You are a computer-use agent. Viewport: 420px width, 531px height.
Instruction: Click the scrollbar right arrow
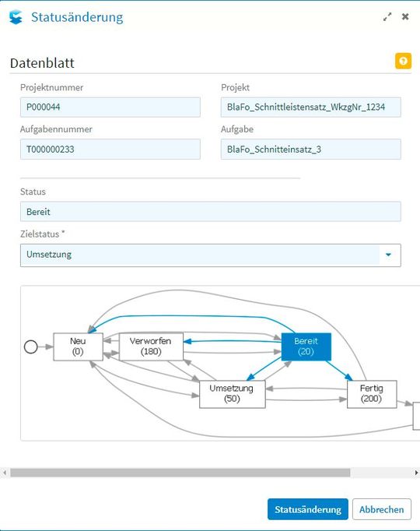click(x=416, y=473)
